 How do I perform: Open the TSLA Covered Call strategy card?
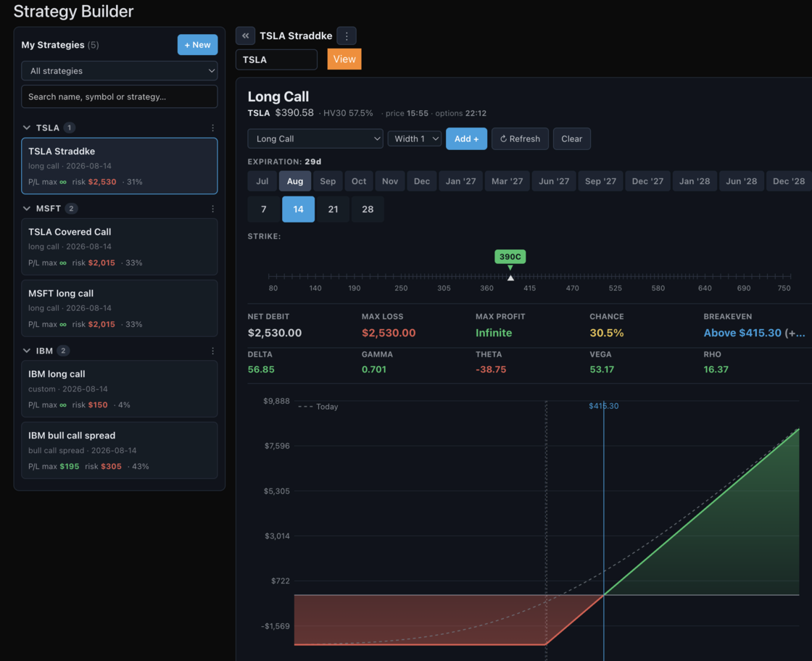(x=120, y=247)
